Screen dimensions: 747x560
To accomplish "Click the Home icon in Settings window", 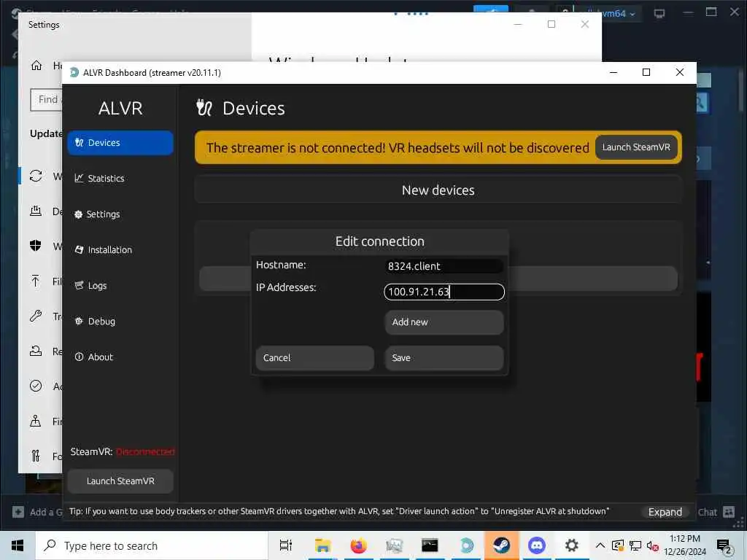I will tap(36, 65).
